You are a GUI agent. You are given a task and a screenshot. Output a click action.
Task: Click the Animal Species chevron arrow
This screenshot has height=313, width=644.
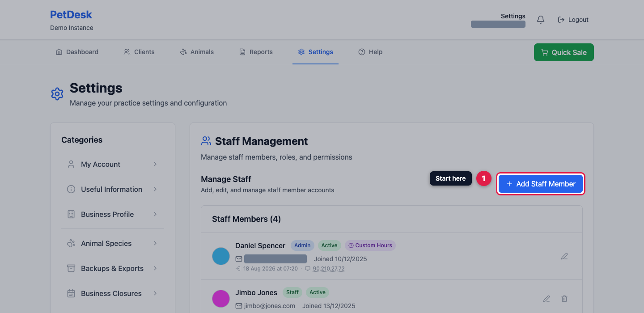(155, 243)
